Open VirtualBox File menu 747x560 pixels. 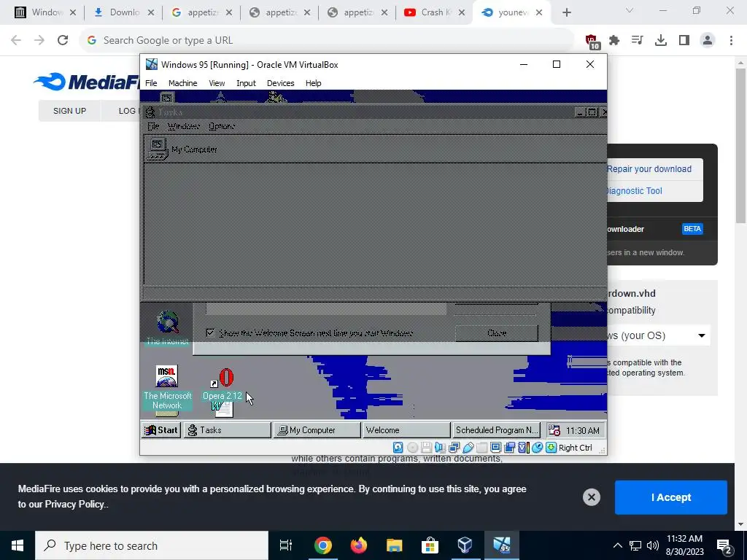click(151, 83)
